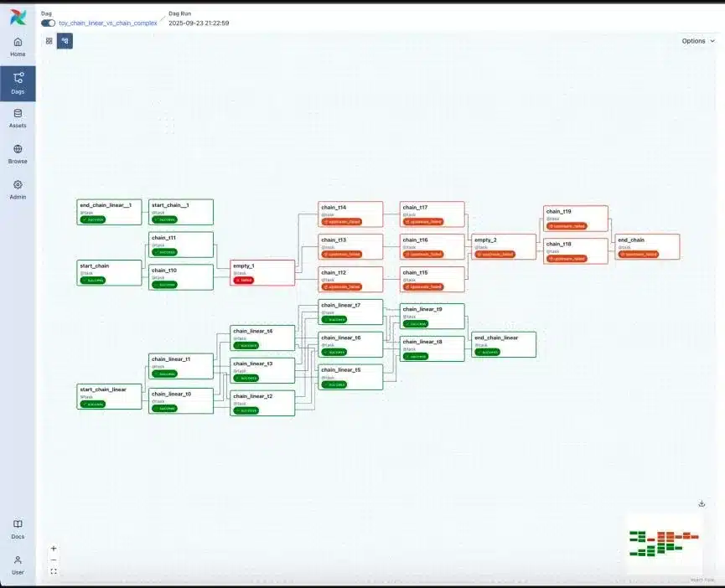Select the end_chain_linear__1 task node
Image resolution: width=725 pixels, height=588 pixels.
[x=109, y=212]
